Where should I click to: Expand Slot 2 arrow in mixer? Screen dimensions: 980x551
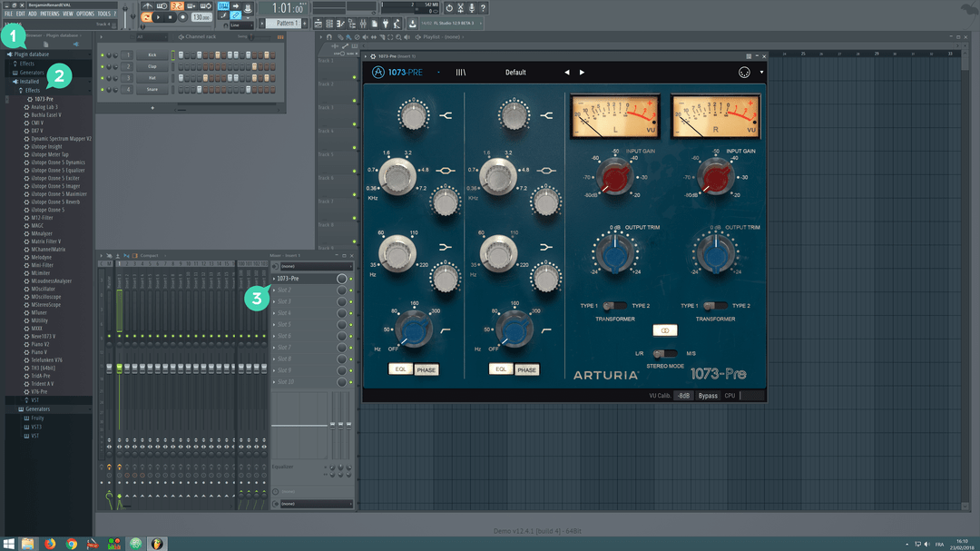coord(274,290)
